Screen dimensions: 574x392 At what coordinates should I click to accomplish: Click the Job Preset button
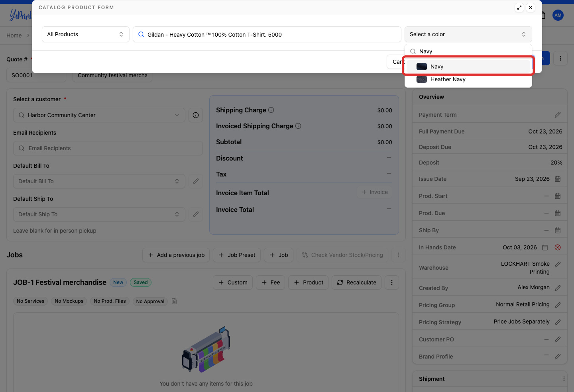pos(237,255)
